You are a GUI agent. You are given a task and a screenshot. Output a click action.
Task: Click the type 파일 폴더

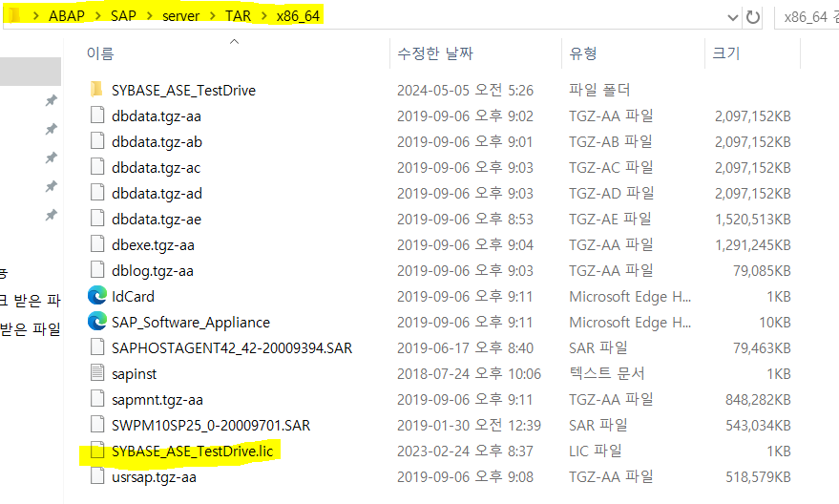click(x=599, y=90)
